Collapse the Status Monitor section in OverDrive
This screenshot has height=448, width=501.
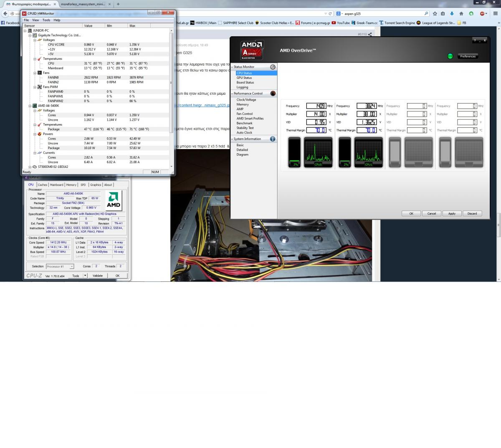(232, 67)
